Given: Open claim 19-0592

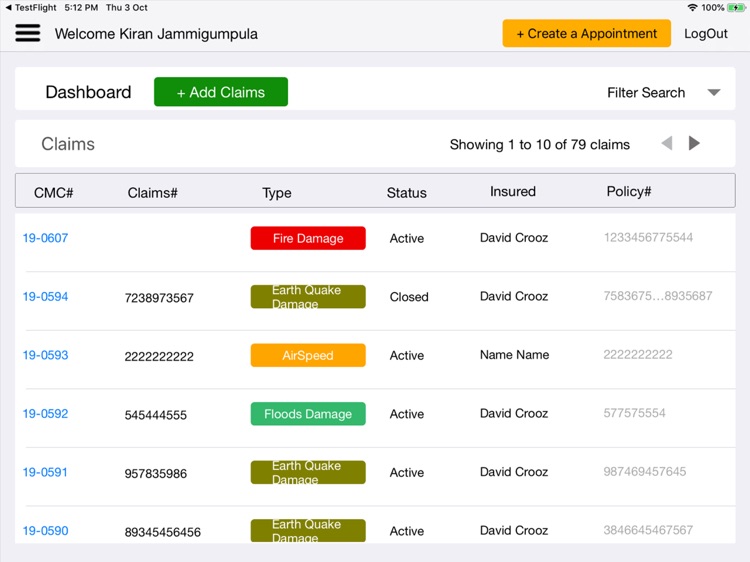Looking at the screenshot, I should (x=45, y=414).
